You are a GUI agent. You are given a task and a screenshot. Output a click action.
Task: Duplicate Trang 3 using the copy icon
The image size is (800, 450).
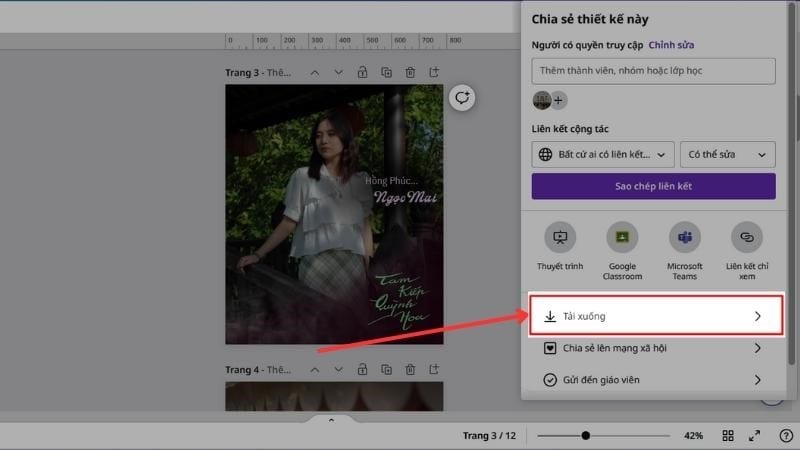coord(387,72)
